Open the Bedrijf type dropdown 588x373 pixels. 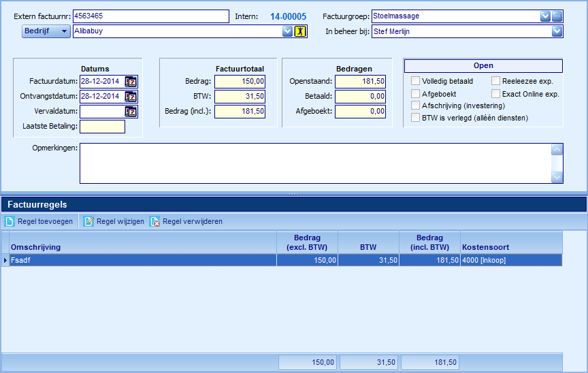(46, 31)
